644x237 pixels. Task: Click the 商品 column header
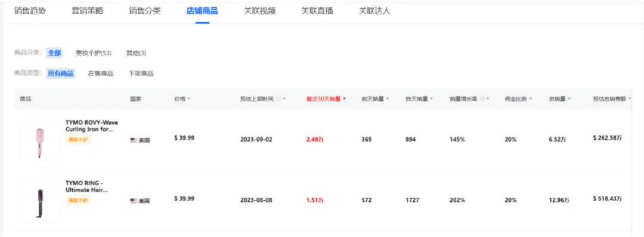[26, 99]
